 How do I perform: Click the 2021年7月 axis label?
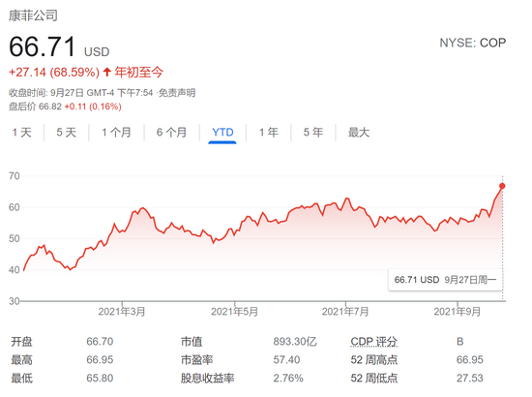pyautogui.click(x=345, y=312)
